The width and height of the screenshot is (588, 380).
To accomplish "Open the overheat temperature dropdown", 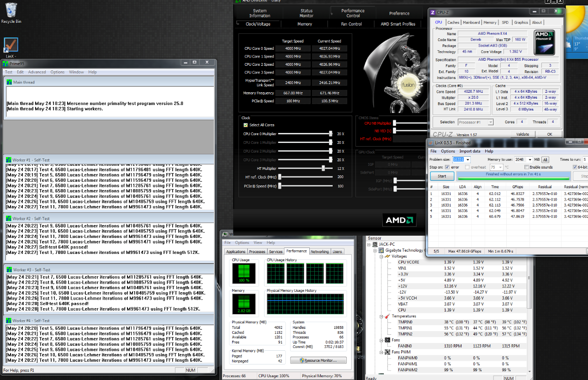I will [500, 167].
